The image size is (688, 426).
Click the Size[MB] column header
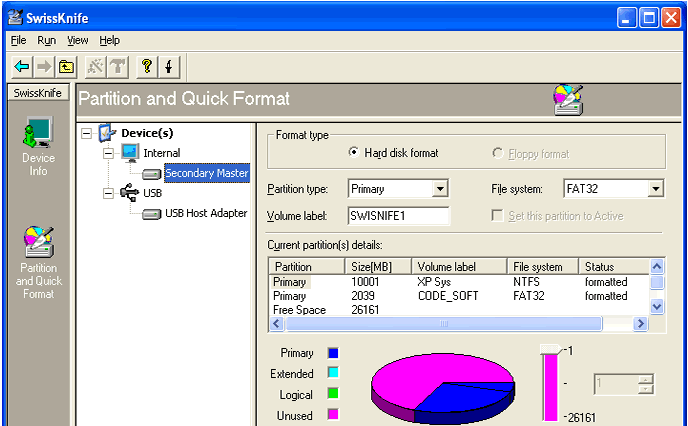coord(377,266)
